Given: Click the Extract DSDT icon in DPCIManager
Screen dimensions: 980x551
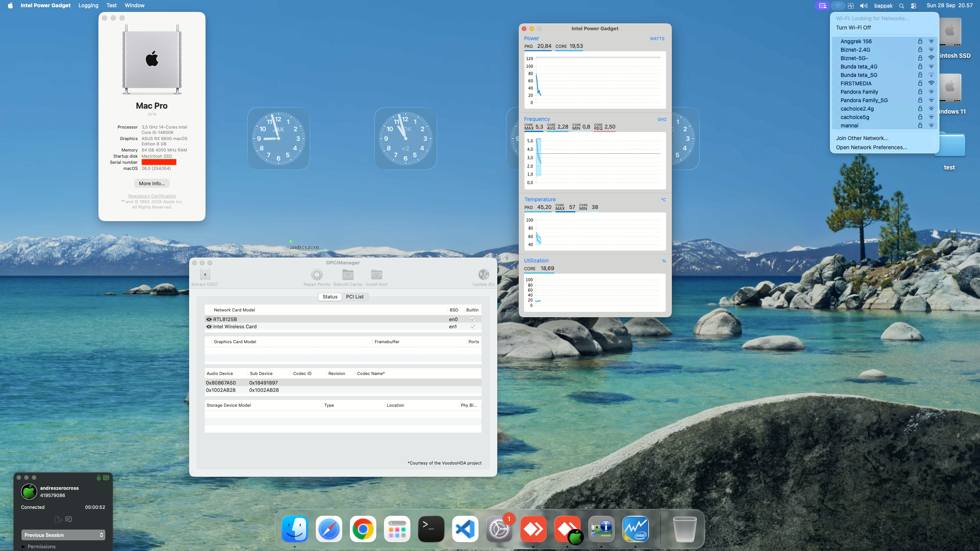Looking at the screenshot, I should (205, 274).
